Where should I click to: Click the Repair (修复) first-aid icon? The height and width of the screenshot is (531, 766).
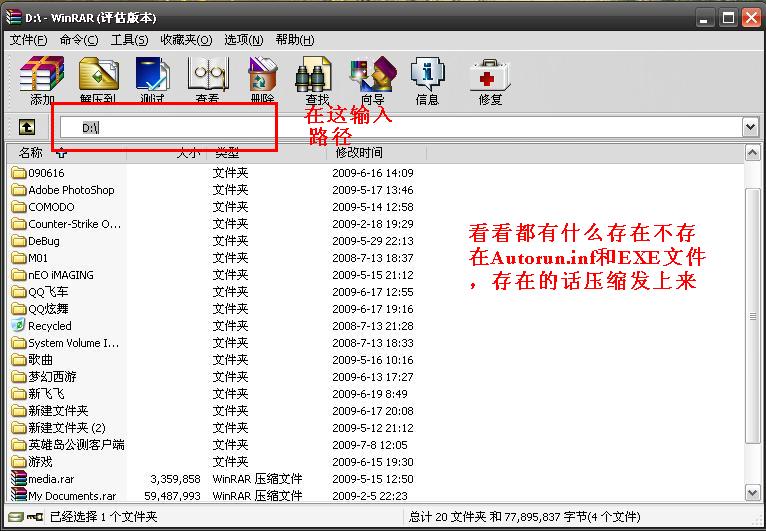click(x=490, y=75)
